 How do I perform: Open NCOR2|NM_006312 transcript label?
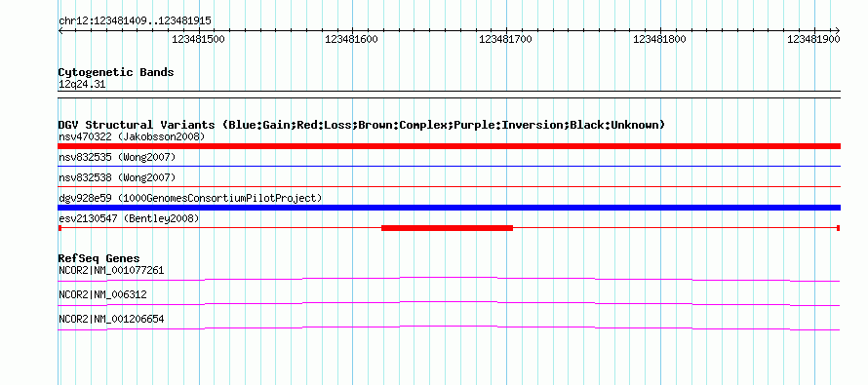[x=102, y=294]
